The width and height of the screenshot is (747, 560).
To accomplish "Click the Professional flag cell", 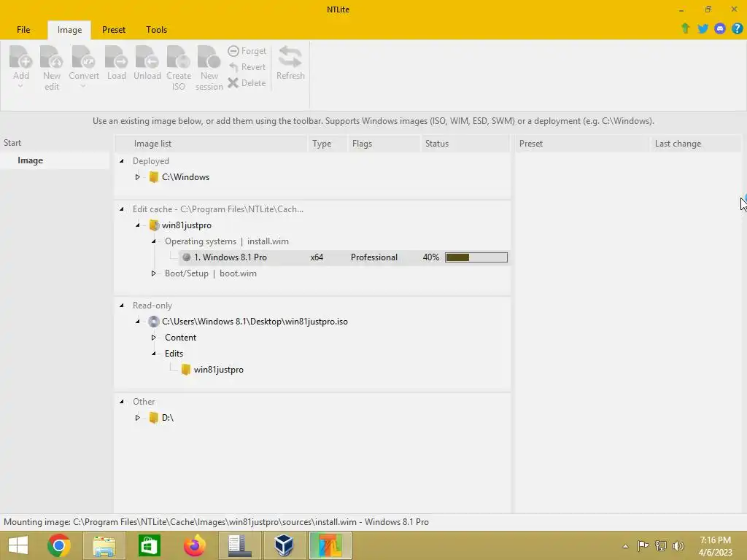I will coord(374,257).
